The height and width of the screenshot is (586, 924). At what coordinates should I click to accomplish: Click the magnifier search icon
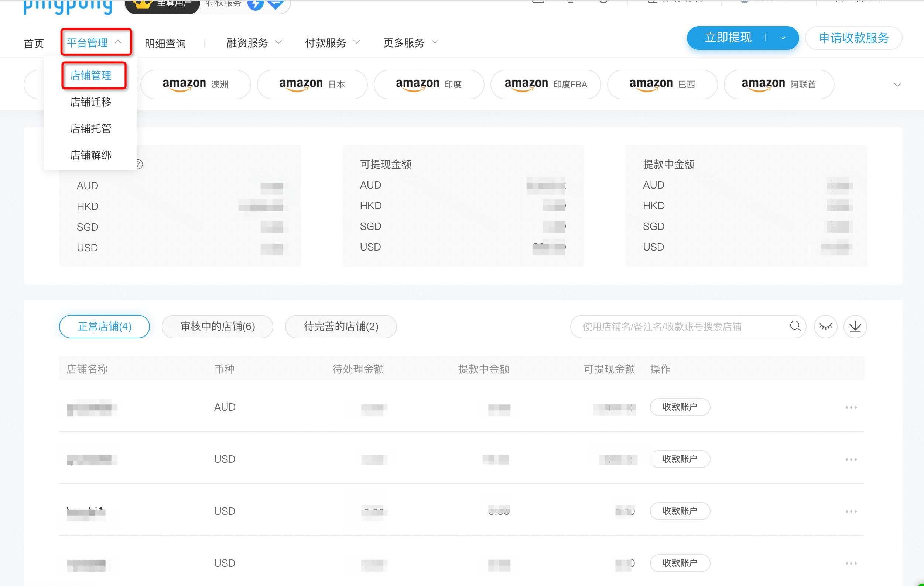click(x=795, y=326)
